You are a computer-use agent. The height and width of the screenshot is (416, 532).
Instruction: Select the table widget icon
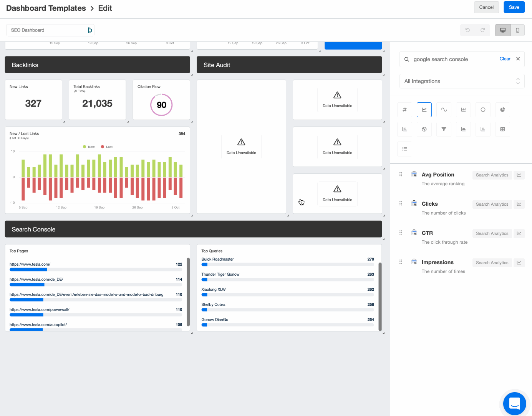point(502,129)
